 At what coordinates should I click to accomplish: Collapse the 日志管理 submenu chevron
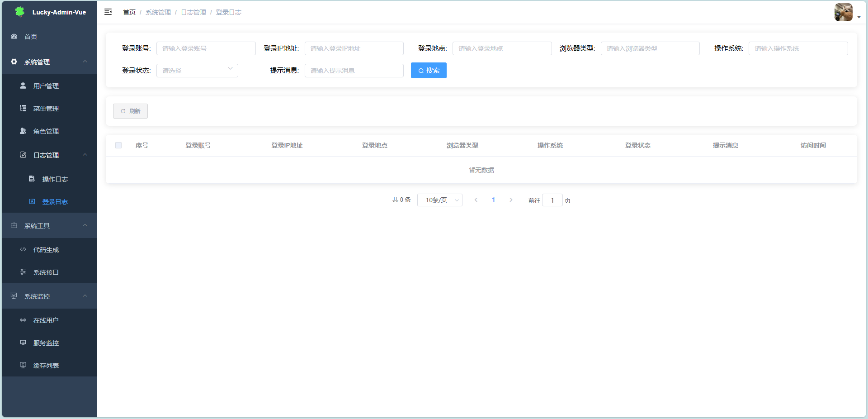point(85,155)
